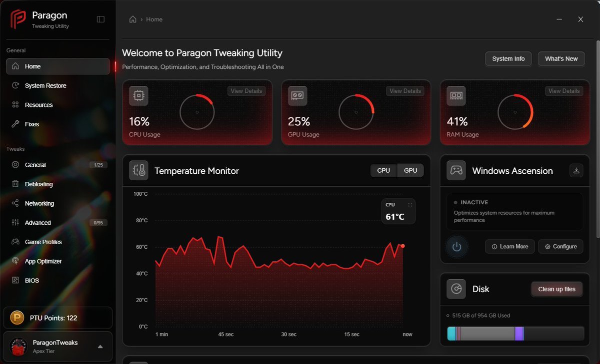Click the 61°C CPU temperature tooltip
Image resolution: width=600 pixels, height=364 pixels.
tap(398, 211)
